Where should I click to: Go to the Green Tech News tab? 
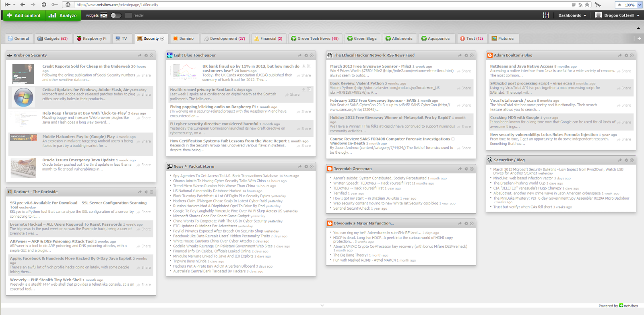point(315,39)
